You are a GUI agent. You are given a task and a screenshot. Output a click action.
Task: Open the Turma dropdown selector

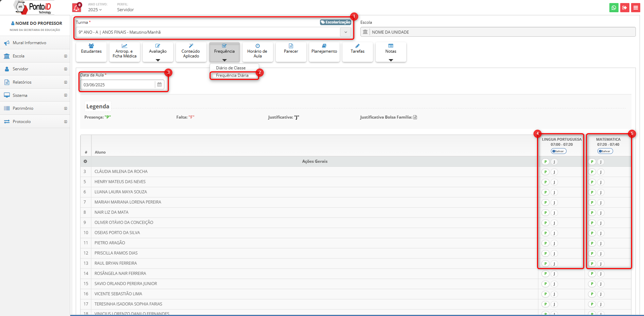[345, 32]
